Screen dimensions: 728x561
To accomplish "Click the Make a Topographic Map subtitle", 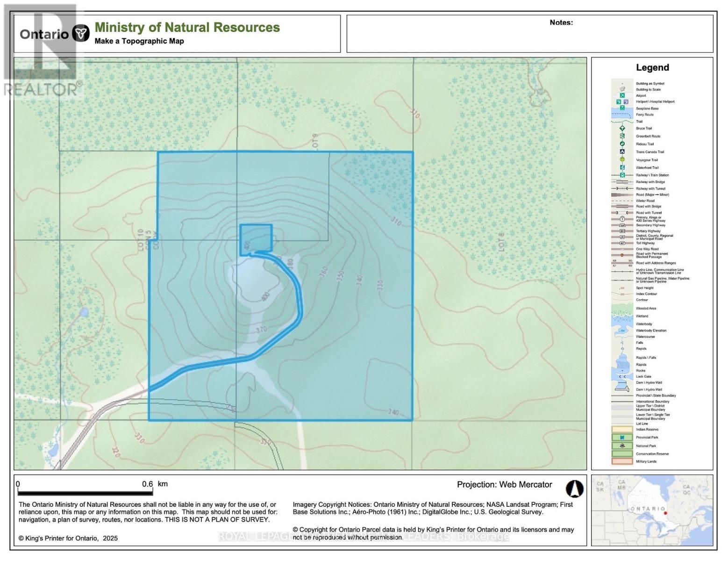I will 139,41.
